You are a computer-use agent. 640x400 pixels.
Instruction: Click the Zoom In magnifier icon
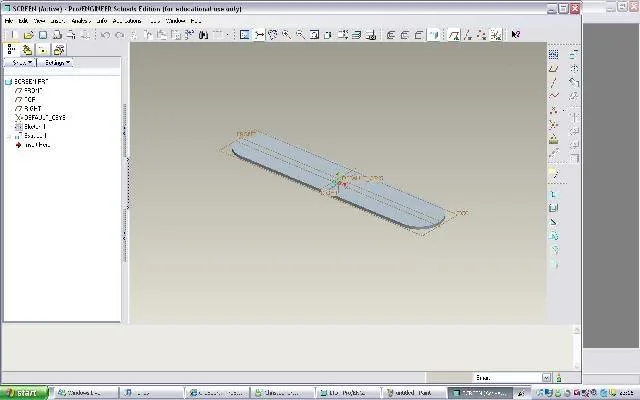[x=286, y=35]
